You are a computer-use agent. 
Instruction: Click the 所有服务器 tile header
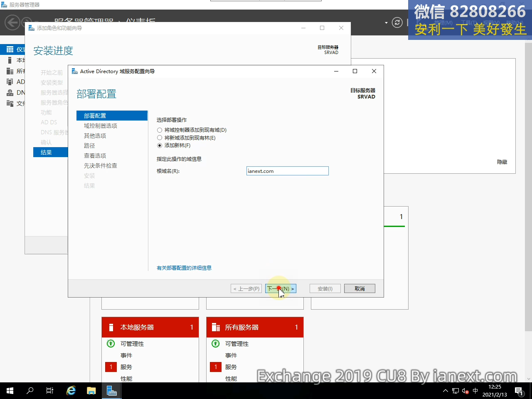pos(255,327)
